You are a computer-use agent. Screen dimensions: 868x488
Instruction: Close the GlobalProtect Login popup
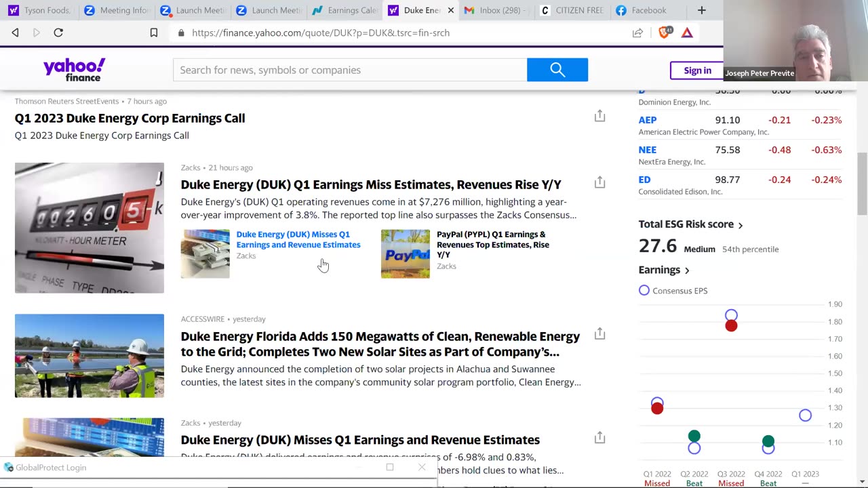[422, 468]
